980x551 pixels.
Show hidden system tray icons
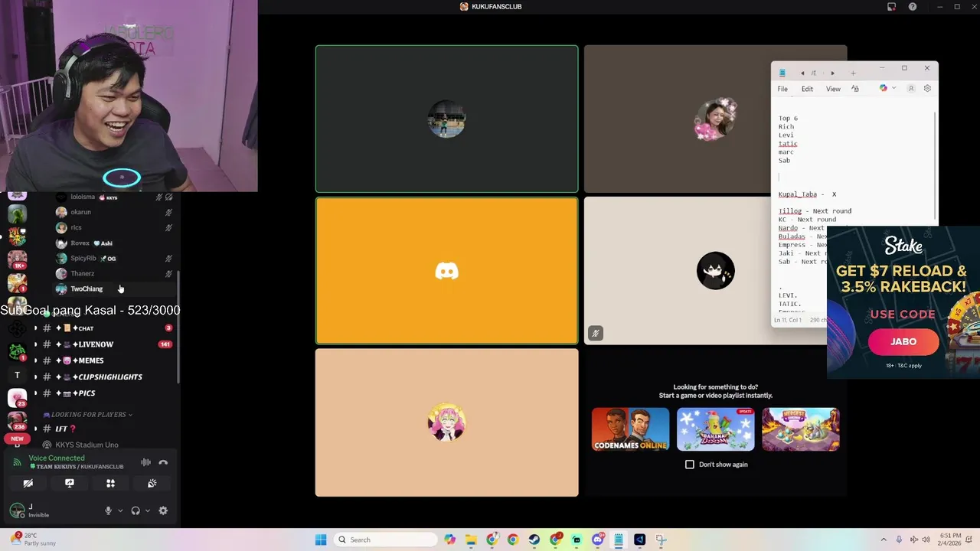[x=884, y=540]
